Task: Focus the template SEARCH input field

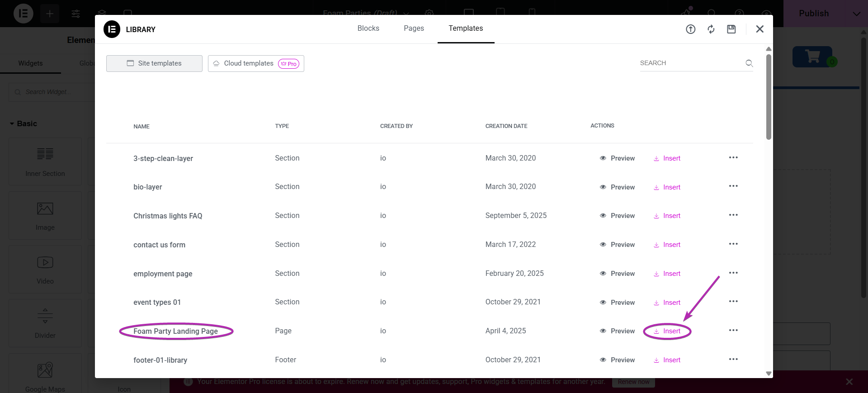Action: (689, 63)
